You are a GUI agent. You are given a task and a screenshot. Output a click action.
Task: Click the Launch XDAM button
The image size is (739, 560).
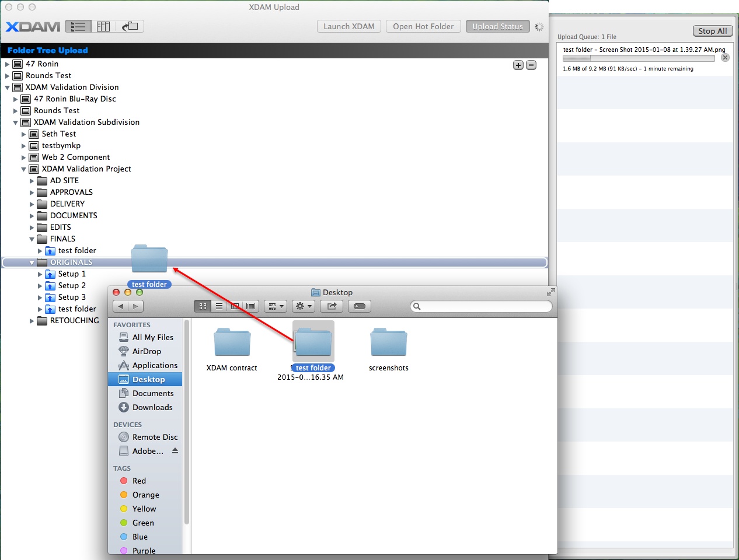[x=348, y=26]
